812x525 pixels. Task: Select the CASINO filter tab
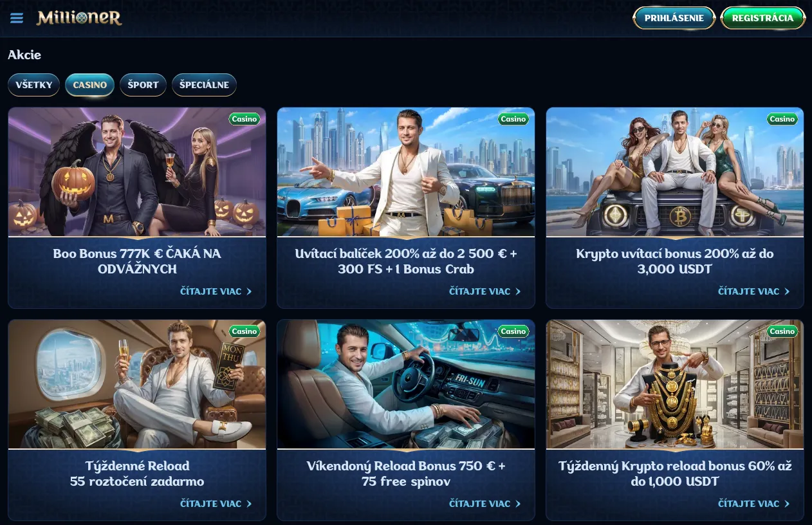[90, 85]
